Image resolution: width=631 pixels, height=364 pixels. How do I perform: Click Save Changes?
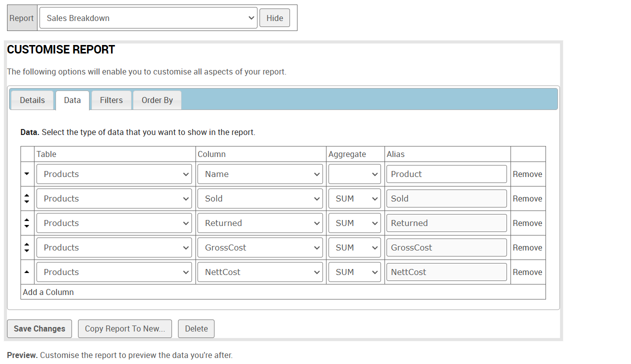click(x=39, y=328)
